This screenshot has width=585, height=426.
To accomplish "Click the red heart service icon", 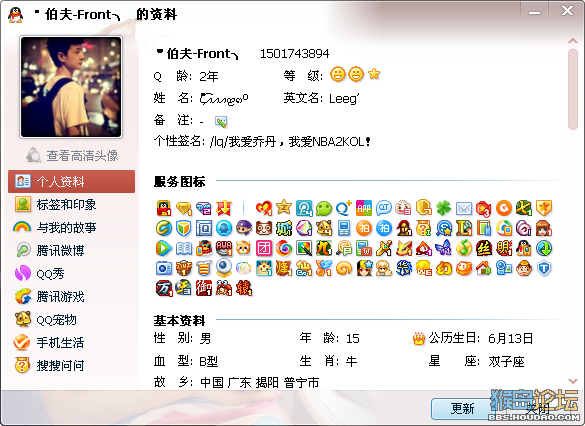I will tap(264, 208).
